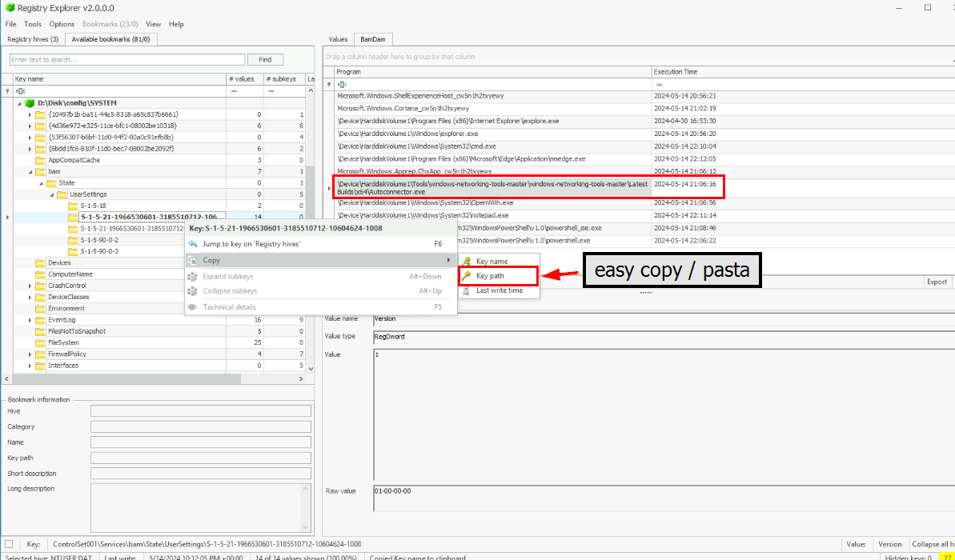Toggle the checkbox left of the Key field
Viewport: 955px width, 560px height.
(9, 544)
